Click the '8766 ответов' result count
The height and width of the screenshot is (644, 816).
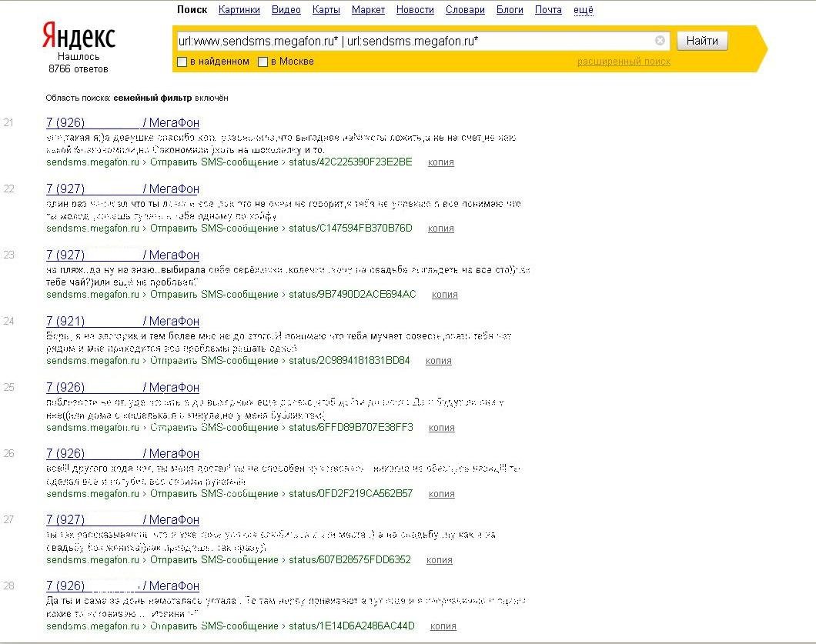(79, 68)
